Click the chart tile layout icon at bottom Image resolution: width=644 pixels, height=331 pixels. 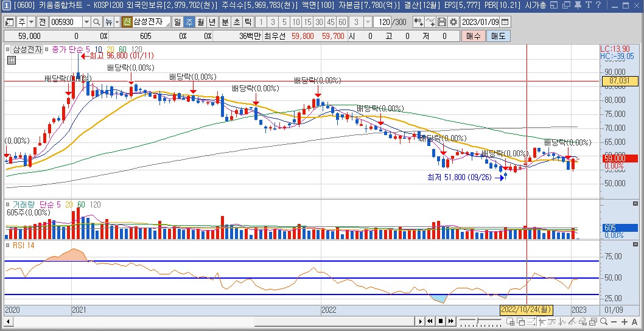pos(511,321)
